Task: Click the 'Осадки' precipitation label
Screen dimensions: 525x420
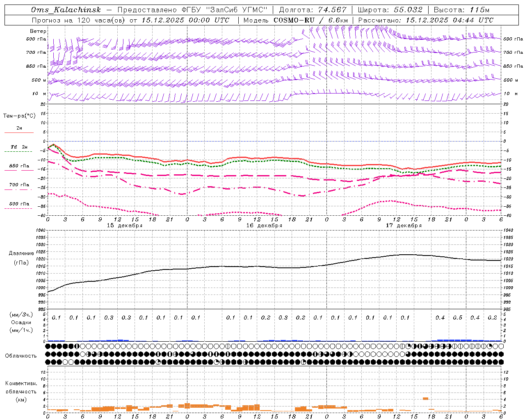Action: pyautogui.click(x=21, y=322)
